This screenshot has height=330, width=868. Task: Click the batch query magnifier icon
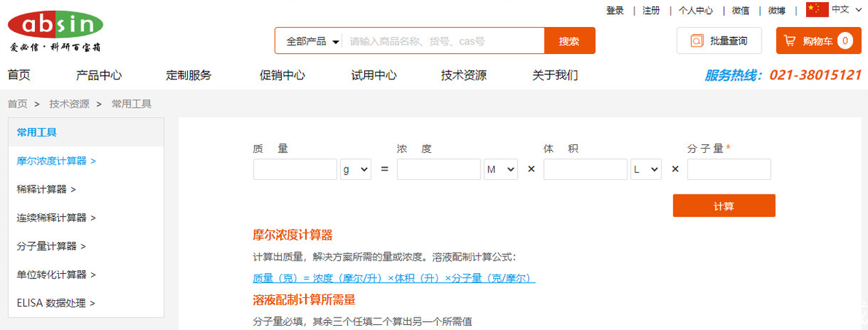(x=696, y=41)
